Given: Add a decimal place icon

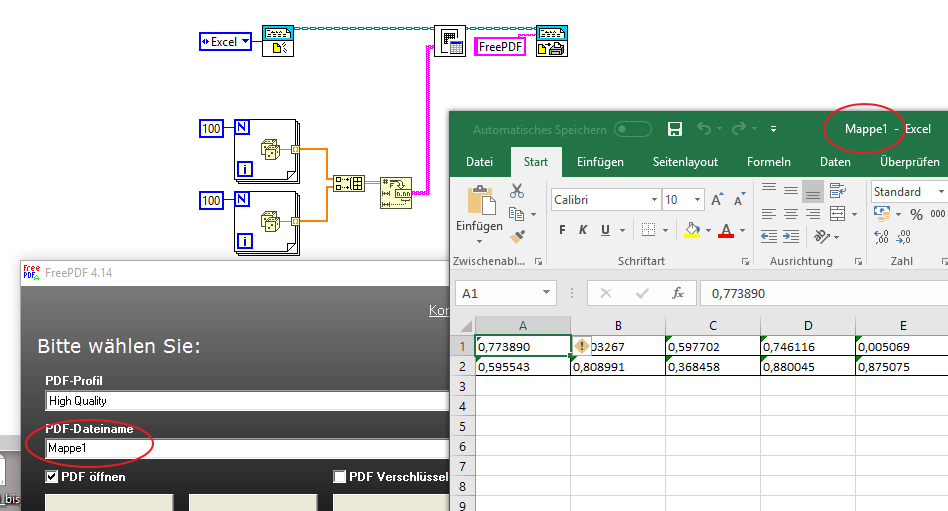Looking at the screenshot, I should [x=881, y=236].
